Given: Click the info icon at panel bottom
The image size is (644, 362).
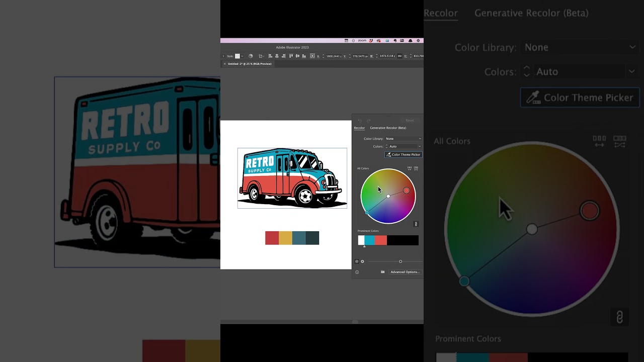Looking at the screenshot, I should (357, 272).
